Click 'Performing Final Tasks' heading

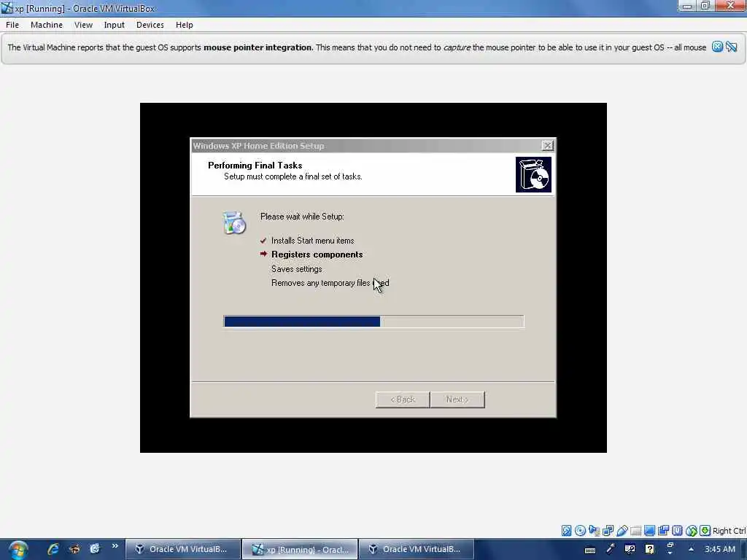click(x=255, y=166)
